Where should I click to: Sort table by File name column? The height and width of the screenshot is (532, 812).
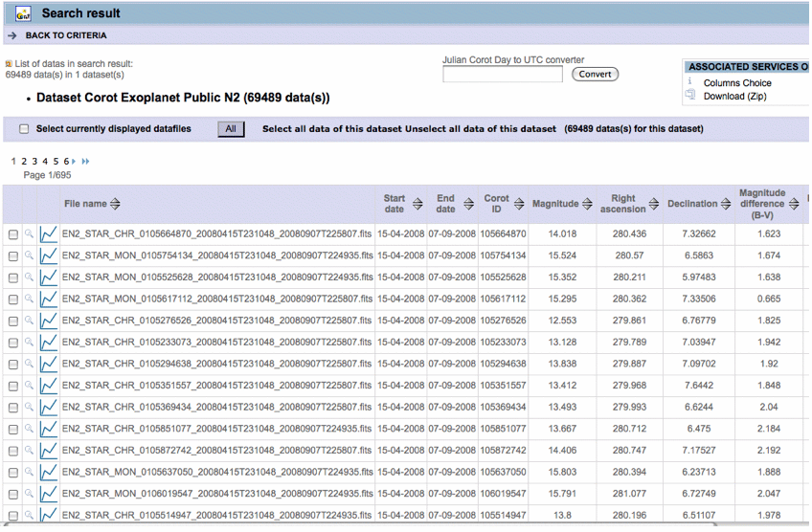[x=115, y=204]
